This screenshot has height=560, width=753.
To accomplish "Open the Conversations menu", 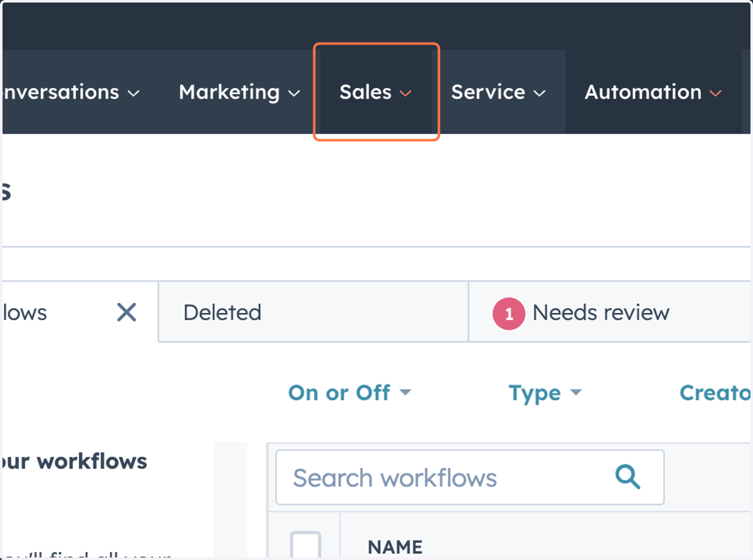I will (x=70, y=92).
